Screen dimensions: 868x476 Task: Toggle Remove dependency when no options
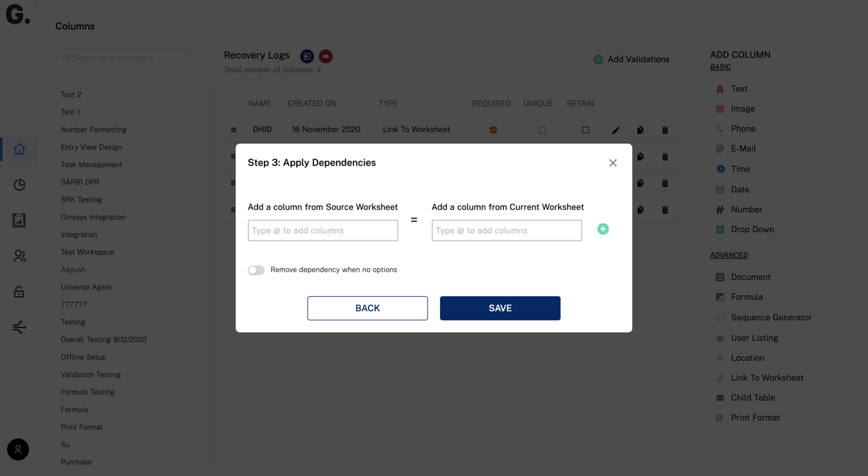coord(256,270)
